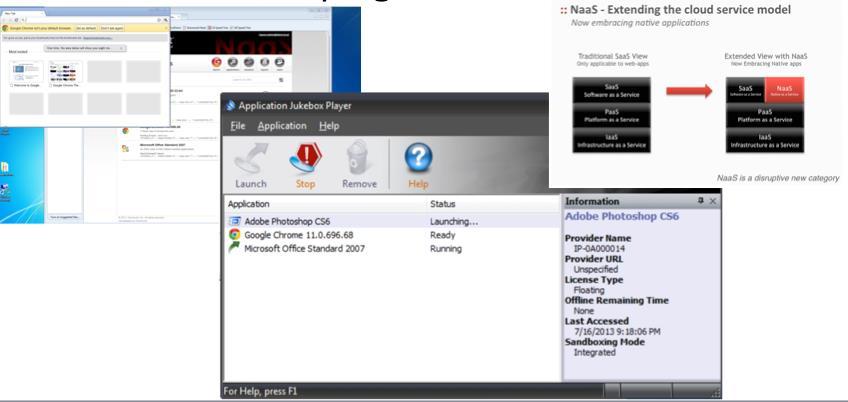848x402 pixels.
Task: Open the Application menu in Jukebox Player
Action: point(282,126)
